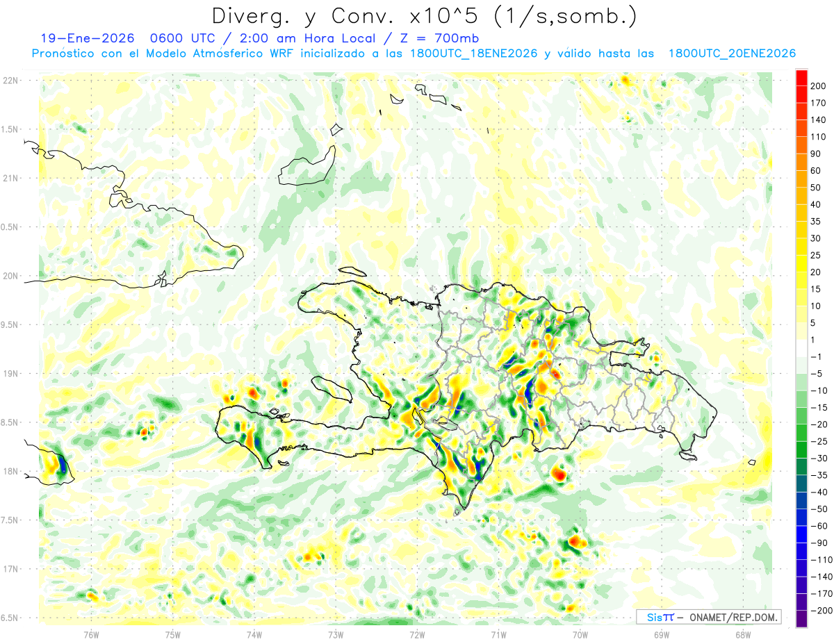Click the positive 1 colorbar value
Screen dimensions: 834x644
click(812, 340)
